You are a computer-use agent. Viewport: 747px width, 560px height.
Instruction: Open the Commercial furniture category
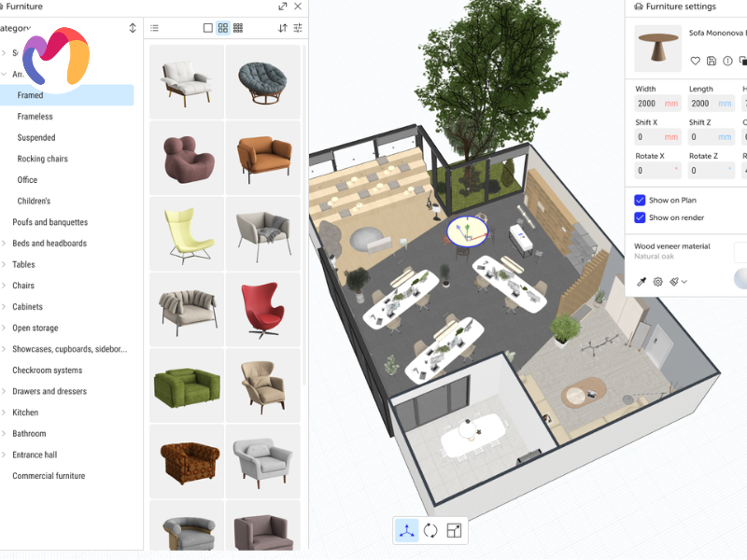[49, 476]
